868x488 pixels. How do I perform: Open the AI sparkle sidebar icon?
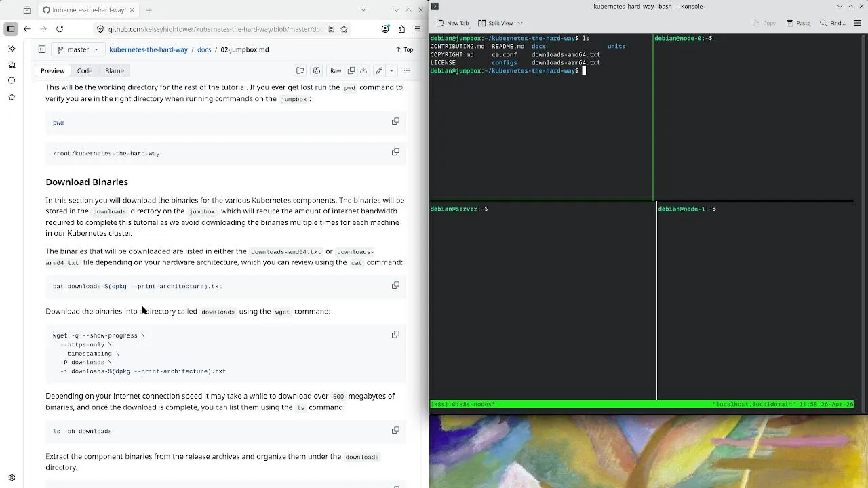12,49
